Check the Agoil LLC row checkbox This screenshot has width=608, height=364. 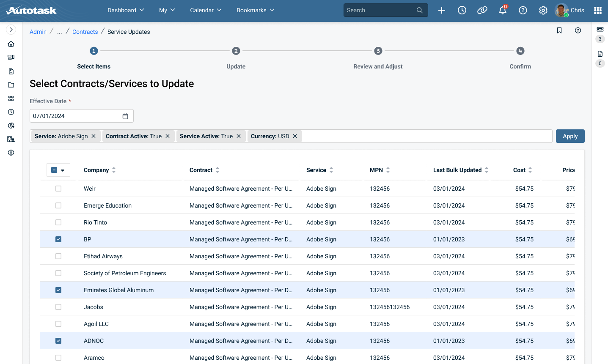click(x=58, y=324)
